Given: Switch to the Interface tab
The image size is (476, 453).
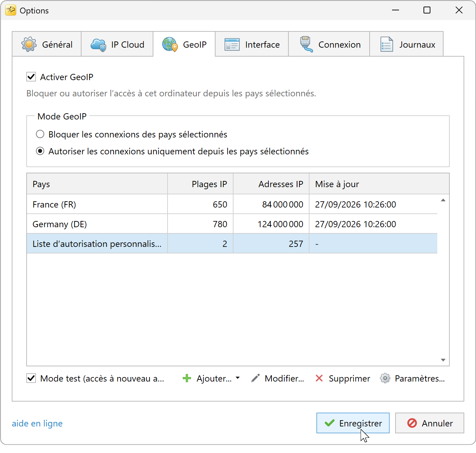Looking at the screenshot, I should [252, 44].
